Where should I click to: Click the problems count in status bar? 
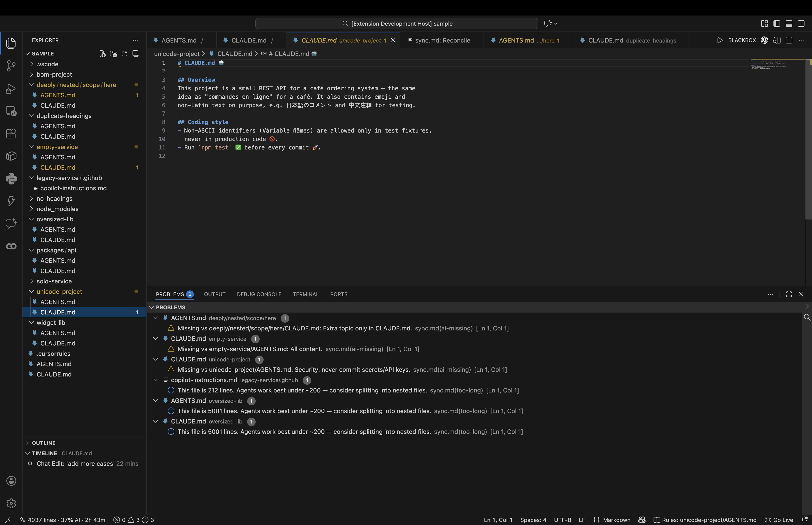tap(134, 520)
